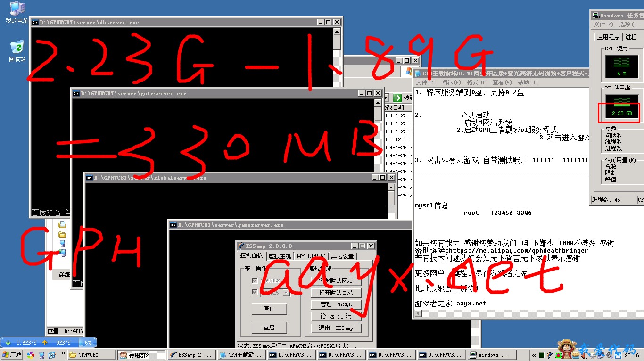Open Notepad 文件(F) menu

[426, 82]
